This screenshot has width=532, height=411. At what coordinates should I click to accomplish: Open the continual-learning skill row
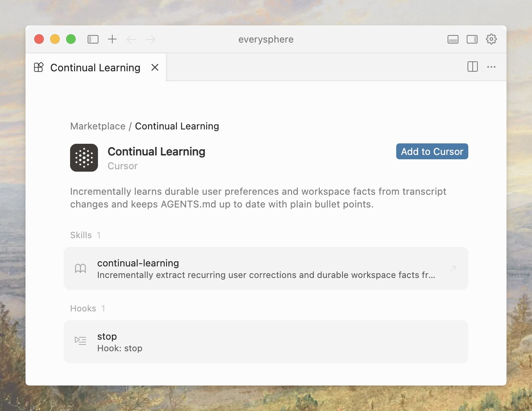pyautogui.click(x=266, y=268)
